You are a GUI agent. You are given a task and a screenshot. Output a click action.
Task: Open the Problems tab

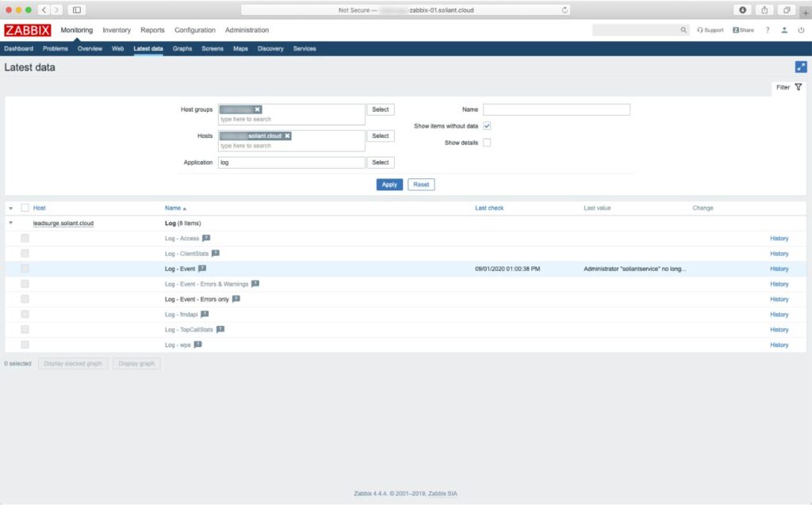pos(56,48)
